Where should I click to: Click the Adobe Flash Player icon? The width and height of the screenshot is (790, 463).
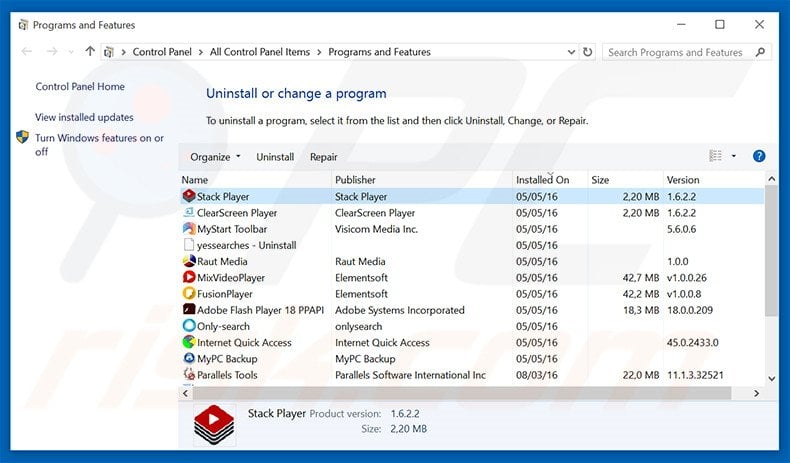(x=189, y=309)
